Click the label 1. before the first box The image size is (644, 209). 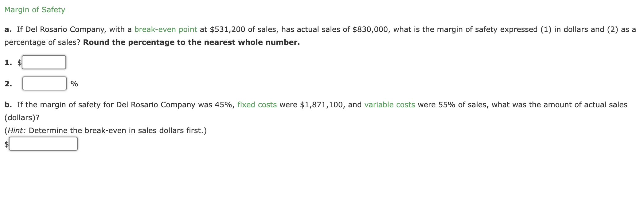pyautogui.click(x=7, y=62)
